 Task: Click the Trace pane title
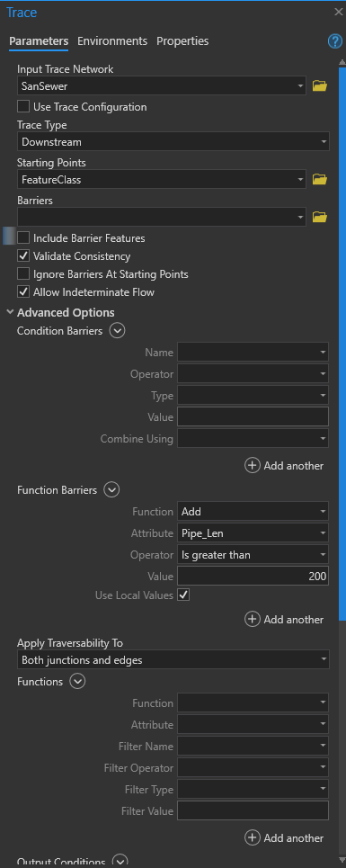point(22,13)
